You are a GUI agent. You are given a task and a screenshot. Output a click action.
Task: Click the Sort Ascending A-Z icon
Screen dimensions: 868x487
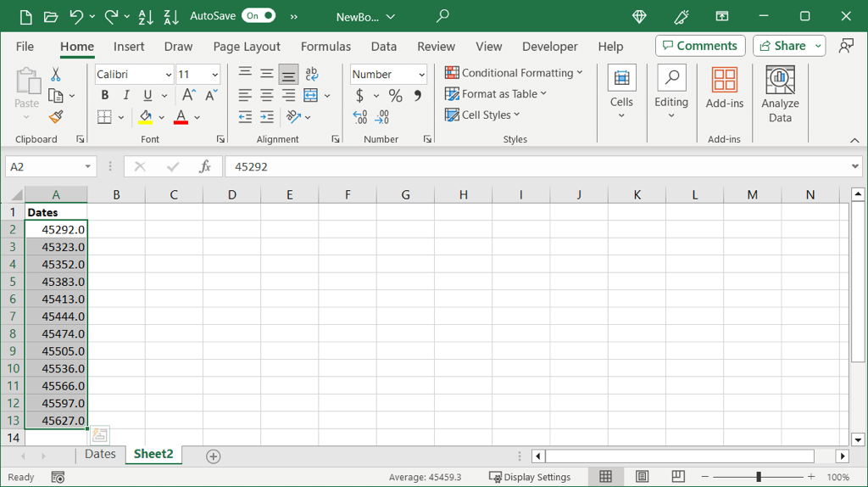point(145,16)
